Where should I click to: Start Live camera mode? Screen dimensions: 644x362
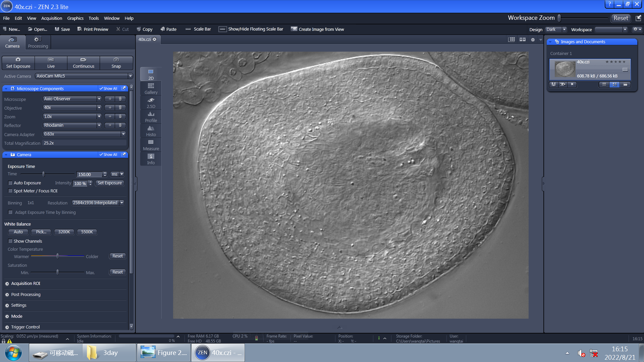[51, 63]
